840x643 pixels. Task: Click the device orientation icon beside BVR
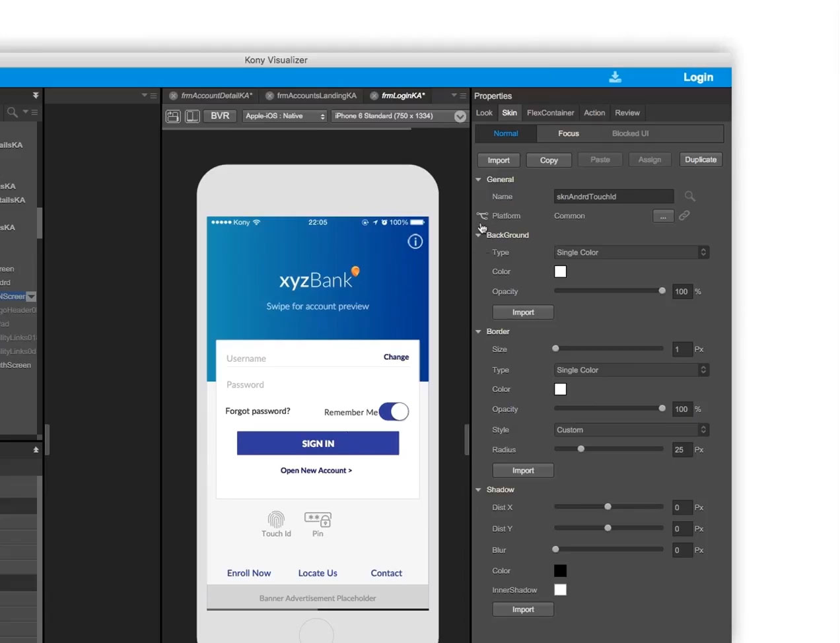click(x=192, y=116)
